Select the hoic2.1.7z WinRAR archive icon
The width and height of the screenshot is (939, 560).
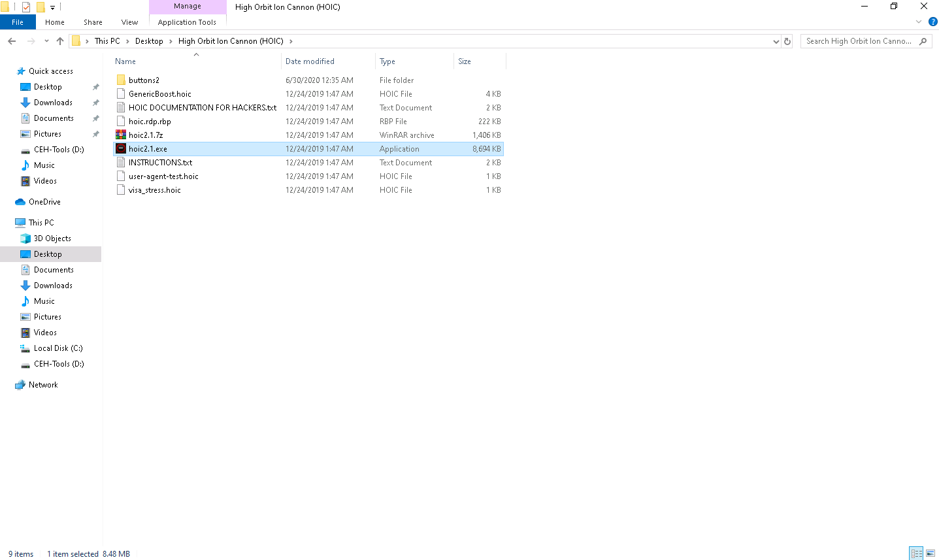(121, 135)
